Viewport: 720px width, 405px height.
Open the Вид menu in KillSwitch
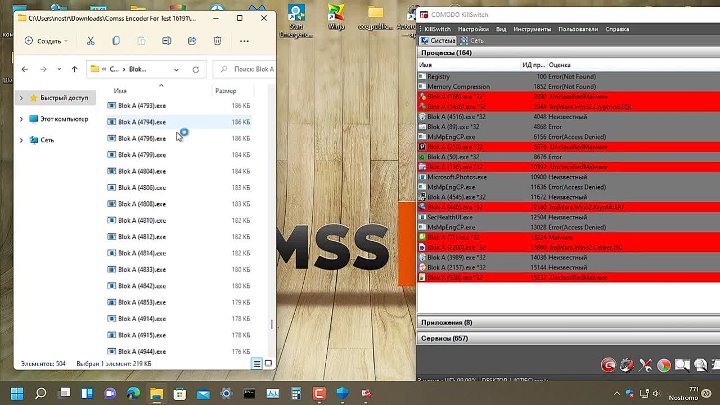(x=501, y=29)
